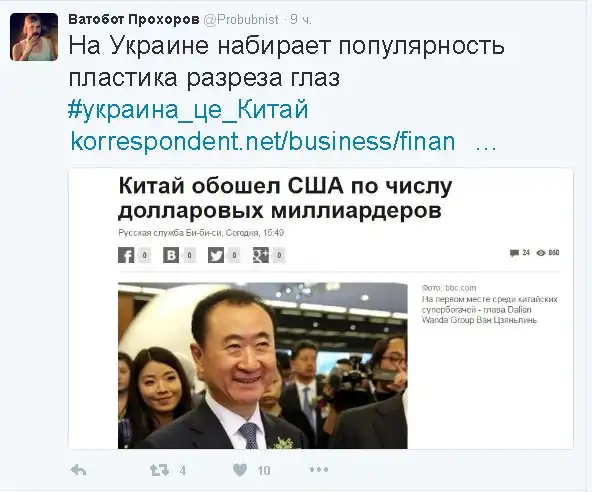Click the 9 ч. tweet timestamp
Viewport: 592px width, 492px height.
tap(301, 20)
